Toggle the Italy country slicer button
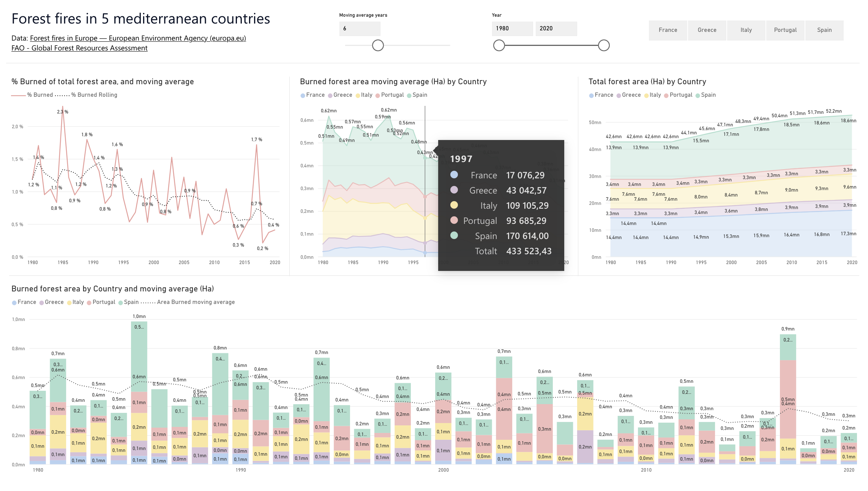This screenshot has height=491, width=868. [746, 30]
